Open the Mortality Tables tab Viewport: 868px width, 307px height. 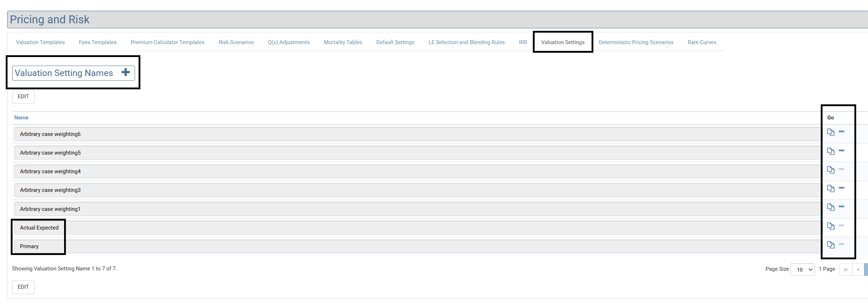pos(343,42)
